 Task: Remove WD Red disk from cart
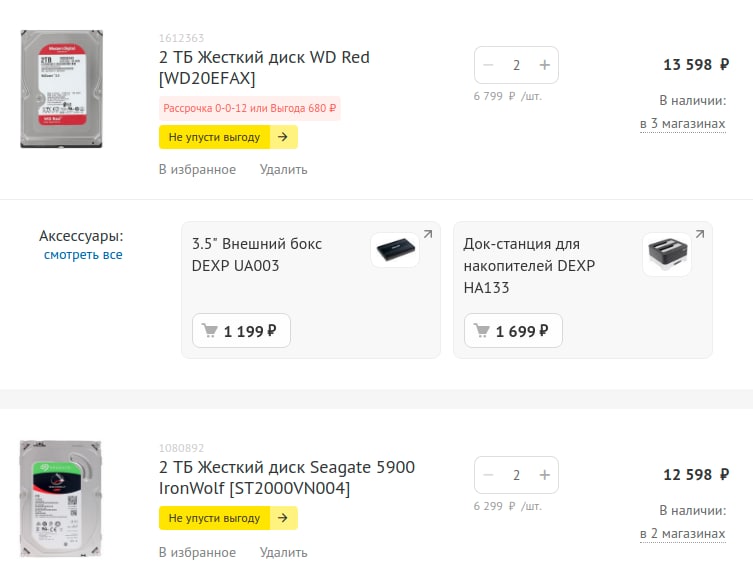(283, 170)
